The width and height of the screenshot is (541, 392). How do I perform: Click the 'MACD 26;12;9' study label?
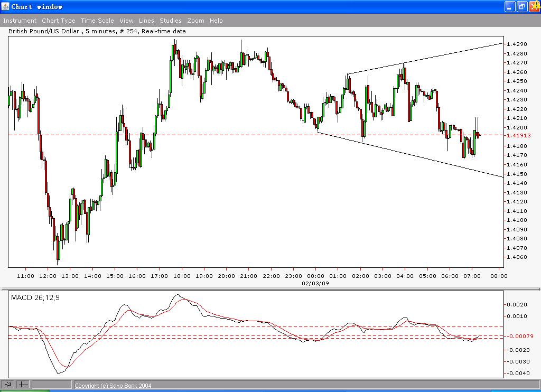35,297
